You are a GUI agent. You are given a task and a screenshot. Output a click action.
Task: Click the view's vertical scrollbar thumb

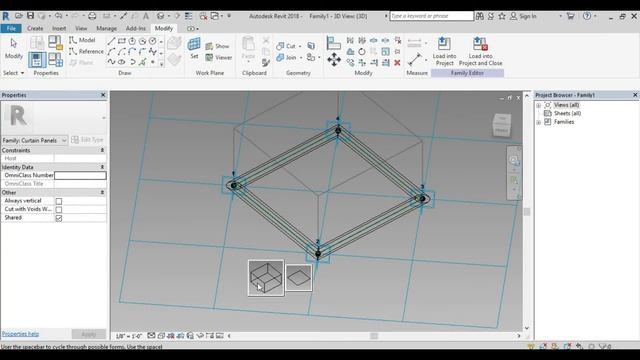(527, 211)
